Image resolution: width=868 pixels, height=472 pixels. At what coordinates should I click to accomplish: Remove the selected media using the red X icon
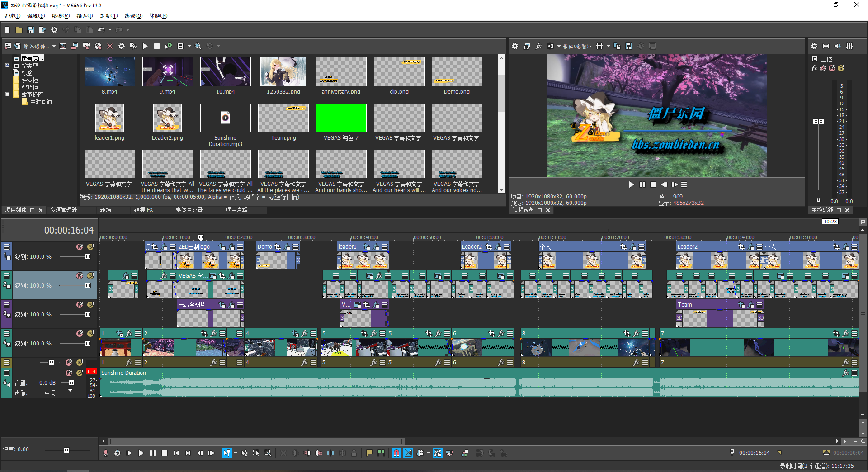110,46
